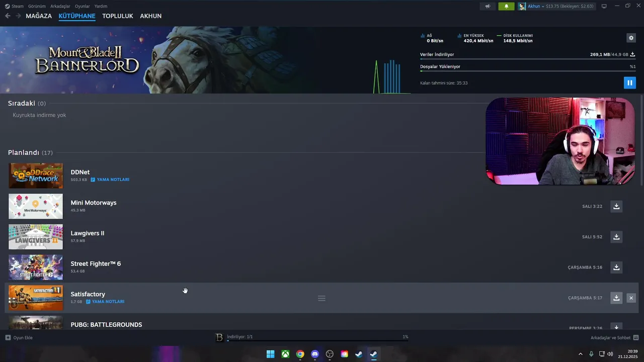
Task: Click the Lawgivers II thumbnail
Action: 36,237
